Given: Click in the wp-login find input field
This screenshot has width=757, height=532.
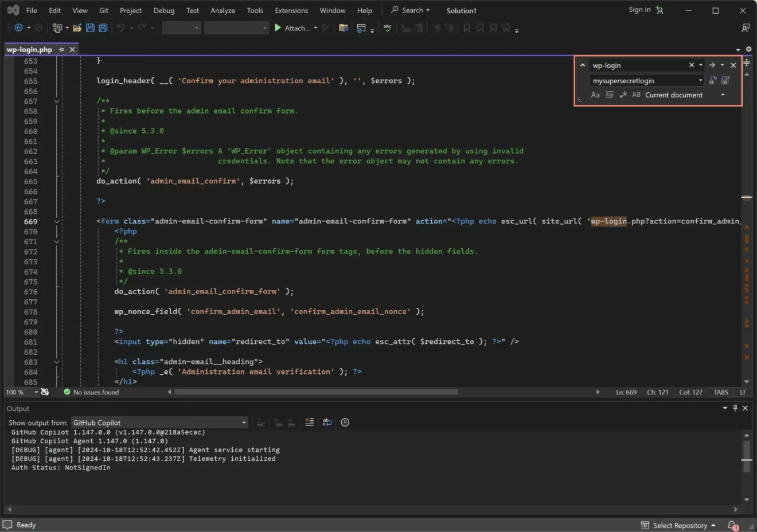Looking at the screenshot, I should tap(638, 65).
